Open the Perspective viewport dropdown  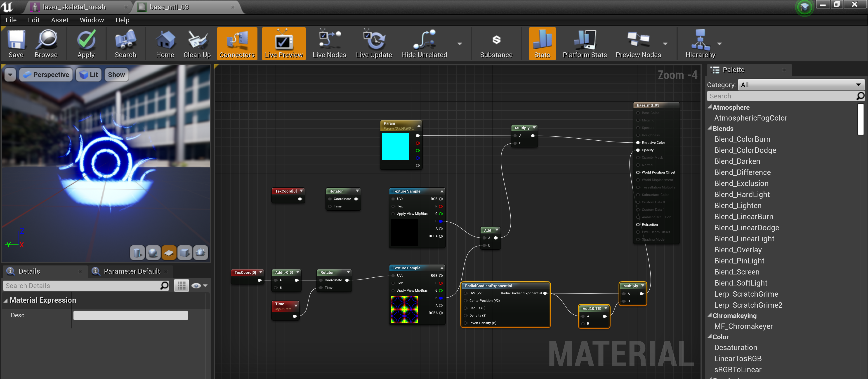pyautogui.click(x=45, y=74)
